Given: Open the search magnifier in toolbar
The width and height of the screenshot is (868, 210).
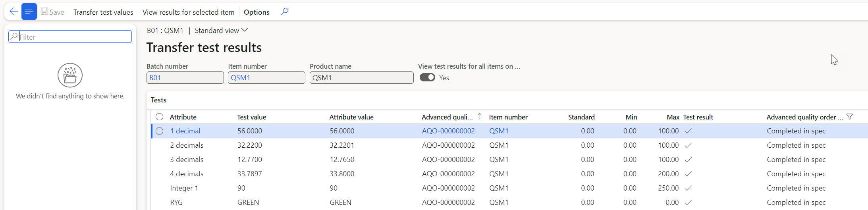Looking at the screenshot, I should coord(284,12).
